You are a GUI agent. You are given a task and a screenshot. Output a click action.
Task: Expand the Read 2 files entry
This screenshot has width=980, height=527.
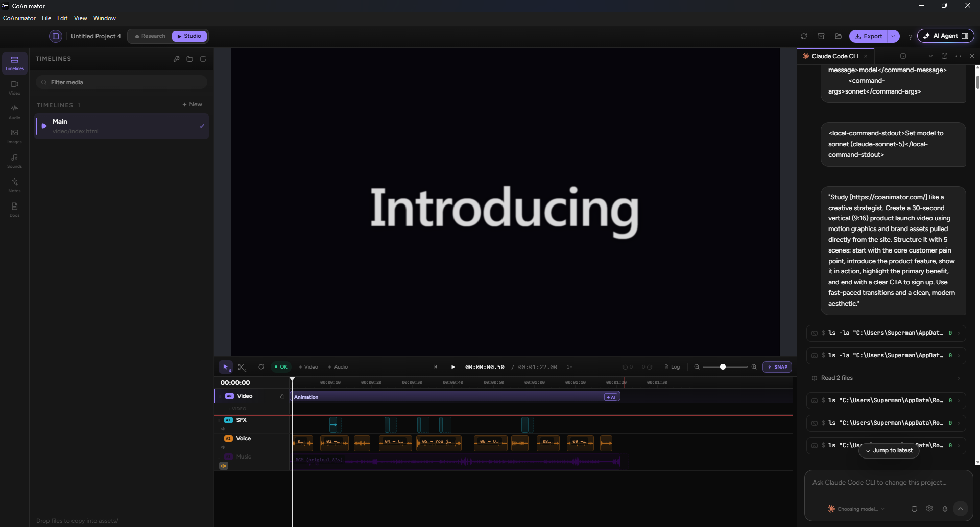[x=886, y=378]
